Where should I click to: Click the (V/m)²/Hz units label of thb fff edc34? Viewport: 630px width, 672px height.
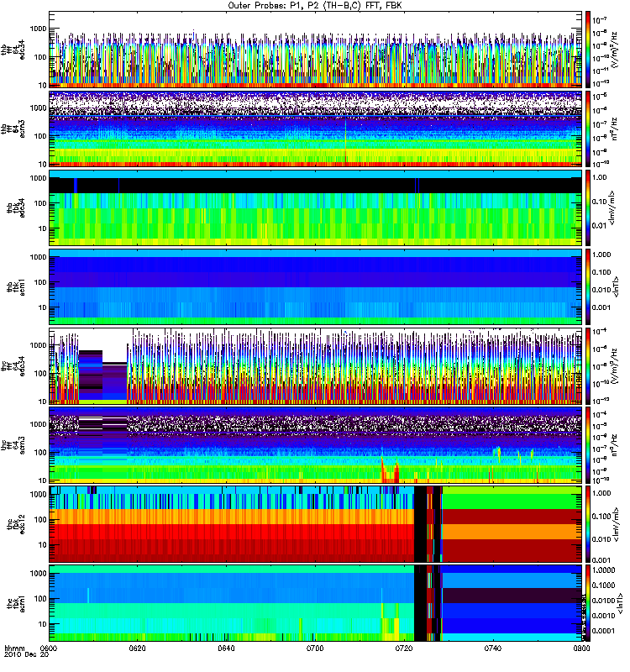[614, 50]
